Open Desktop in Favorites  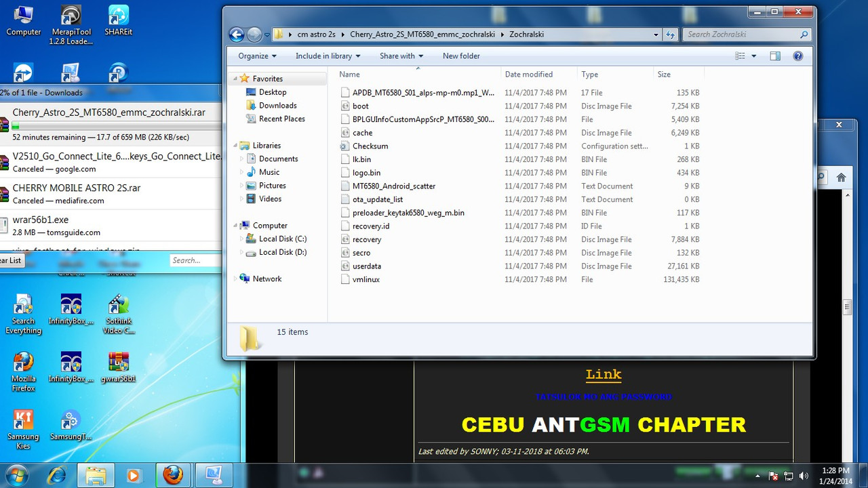point(273,92)
